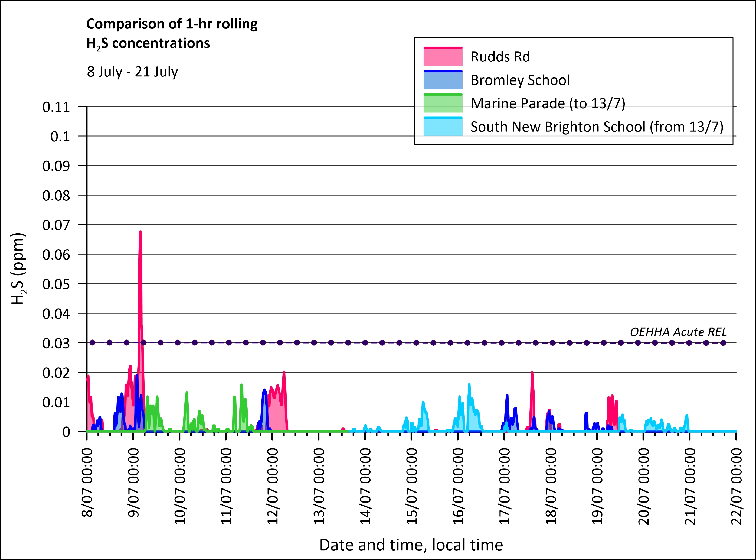
Task: Click the rightmost dot on REL line
Action: 723,343
